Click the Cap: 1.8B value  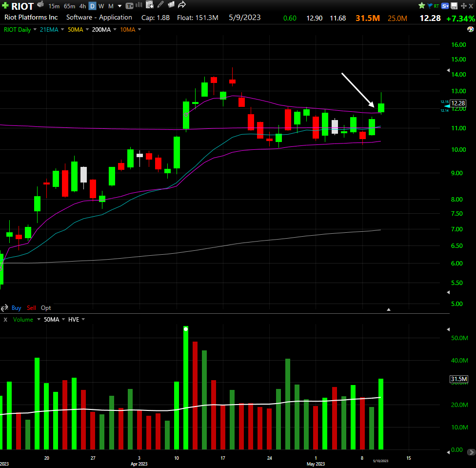(156, 18)
